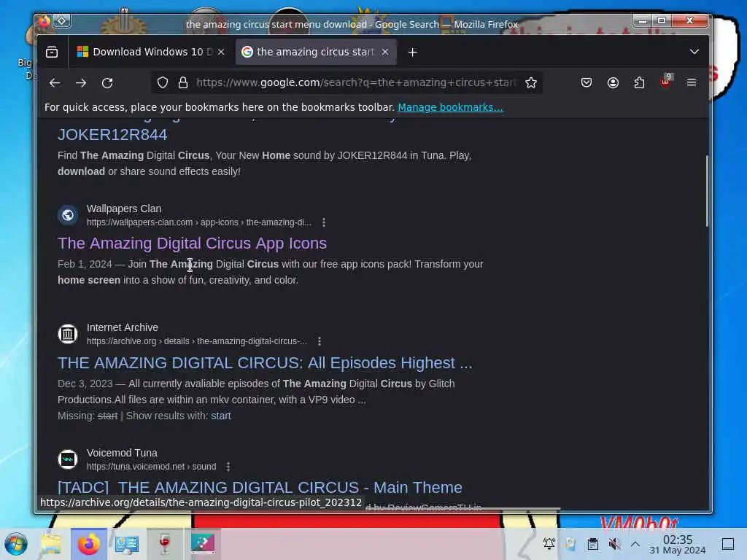Save page to Pocket
Image resolution: width=747 pixels, height=560 pixels.
pyautogui.click(x=587, y=83)
